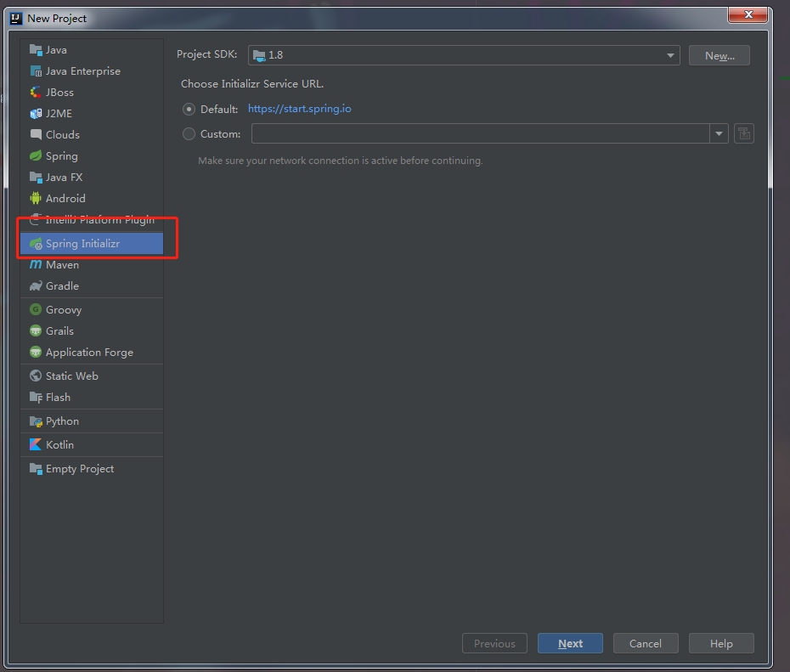Click the Cancel button
Image resolution: width=790 pixels, height=672 pixels.
pos(646,643)
